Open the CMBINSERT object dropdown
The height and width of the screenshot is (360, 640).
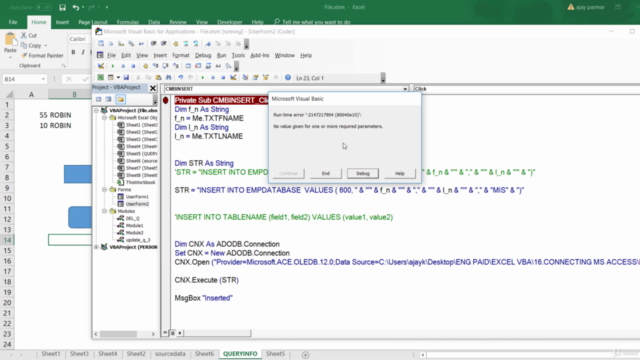[x=405, y=89]
